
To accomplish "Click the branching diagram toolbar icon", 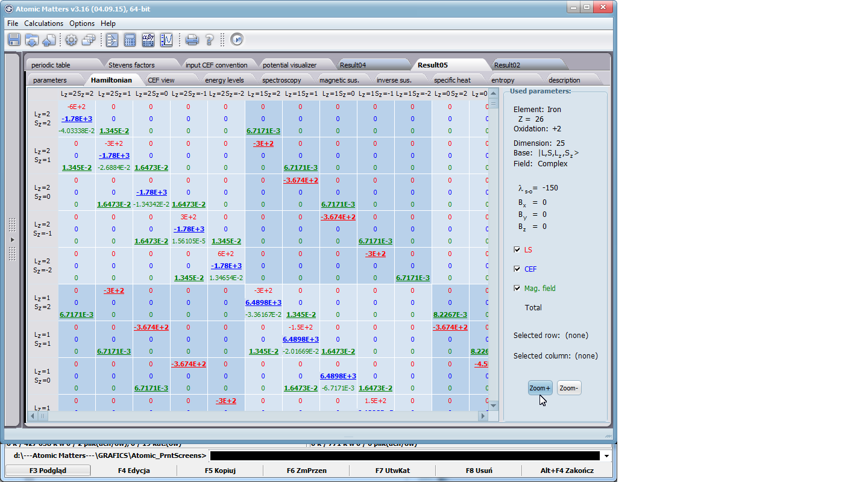I will (x=112, y=39).
